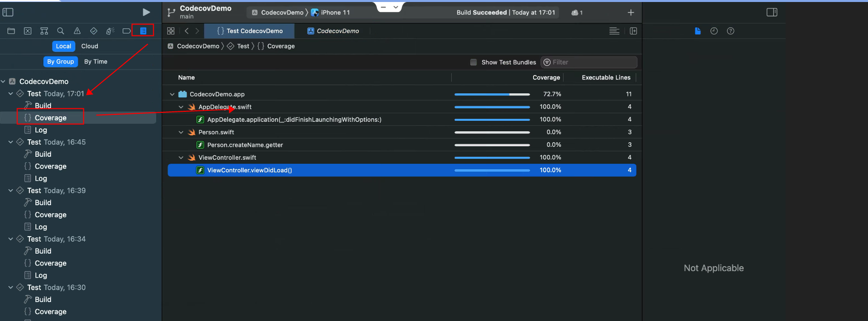Switch reports to Cloud
Screen dimensions: 868x321
pos(90,46)
